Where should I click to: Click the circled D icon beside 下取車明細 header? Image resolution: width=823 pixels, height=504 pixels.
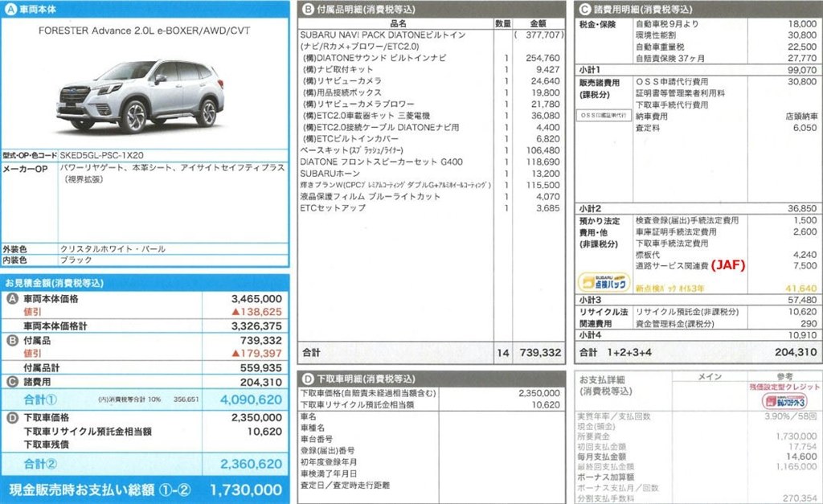pyautogui.click(x=308, y=379)
